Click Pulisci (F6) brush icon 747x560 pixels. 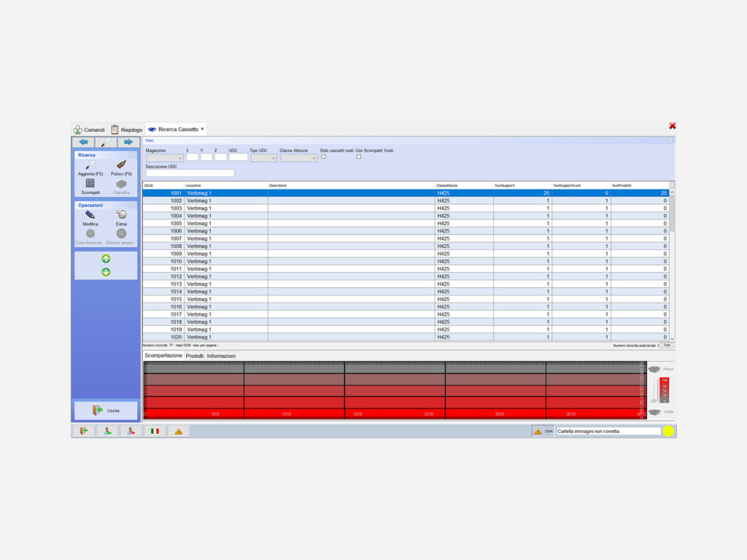pyautogui.click(x=122, y=165)
